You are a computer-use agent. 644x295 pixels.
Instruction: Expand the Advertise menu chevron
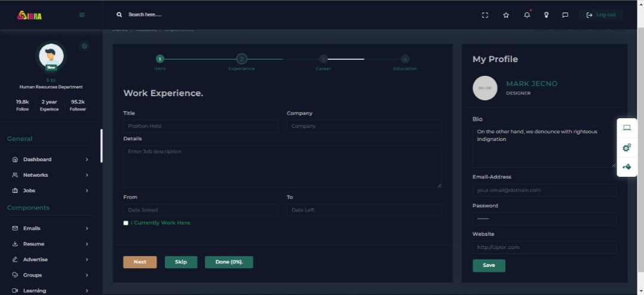(x=87, y=260)
